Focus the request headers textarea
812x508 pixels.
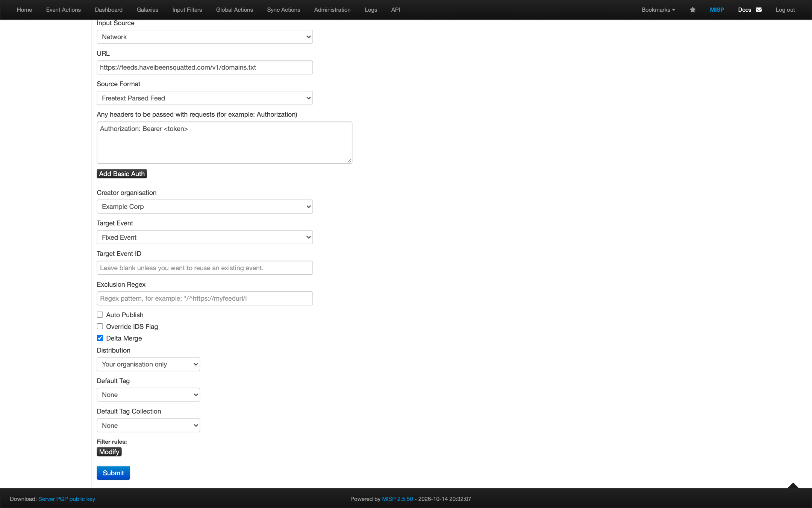tap(224, 143)
